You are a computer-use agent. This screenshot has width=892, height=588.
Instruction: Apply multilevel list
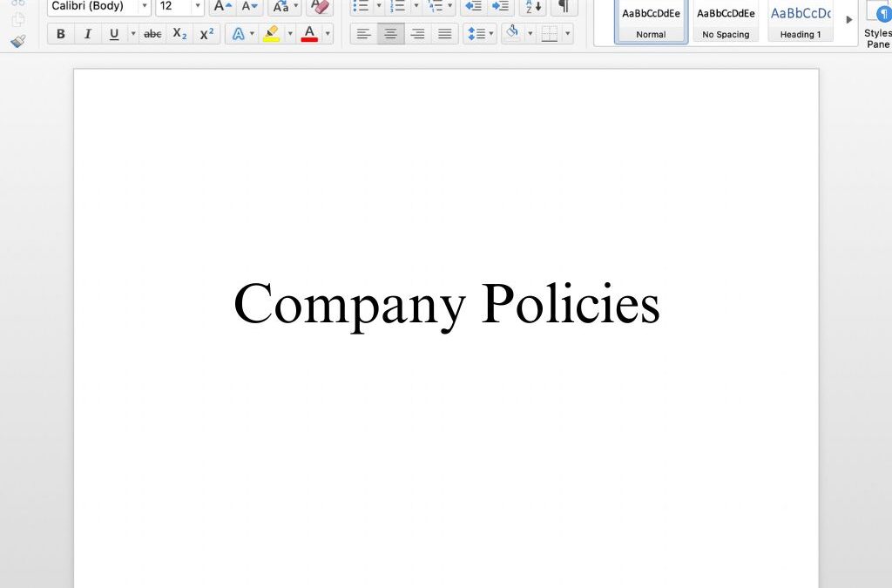436,6
